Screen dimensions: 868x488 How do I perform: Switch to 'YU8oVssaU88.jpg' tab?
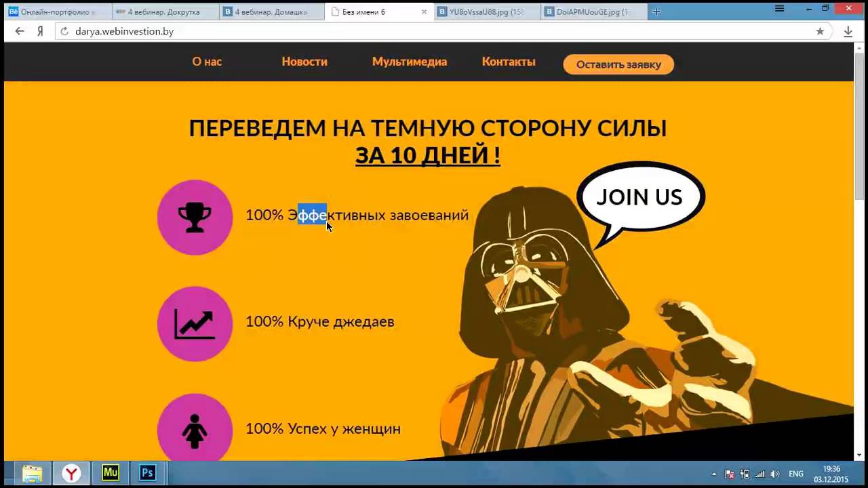coord(487,12)
